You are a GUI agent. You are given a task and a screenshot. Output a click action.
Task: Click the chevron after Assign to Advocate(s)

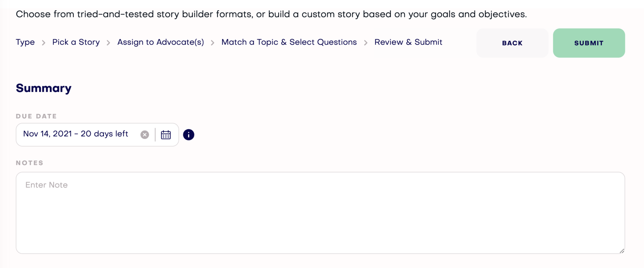[213, 43]
